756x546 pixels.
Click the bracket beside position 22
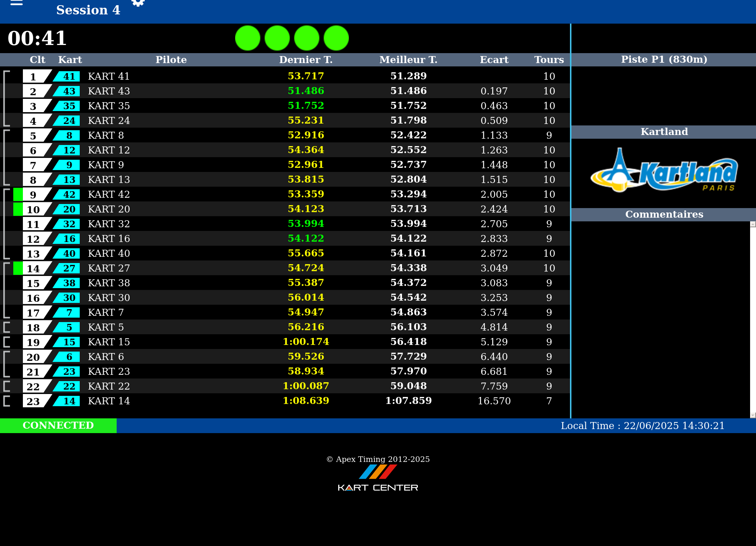point(6,386)
